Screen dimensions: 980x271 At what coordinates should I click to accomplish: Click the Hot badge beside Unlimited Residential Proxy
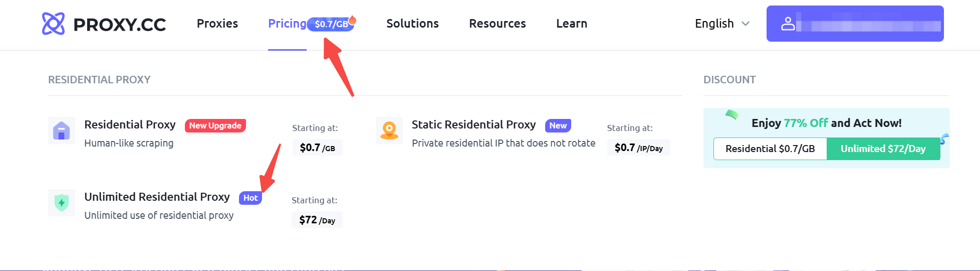pos(251,198)
